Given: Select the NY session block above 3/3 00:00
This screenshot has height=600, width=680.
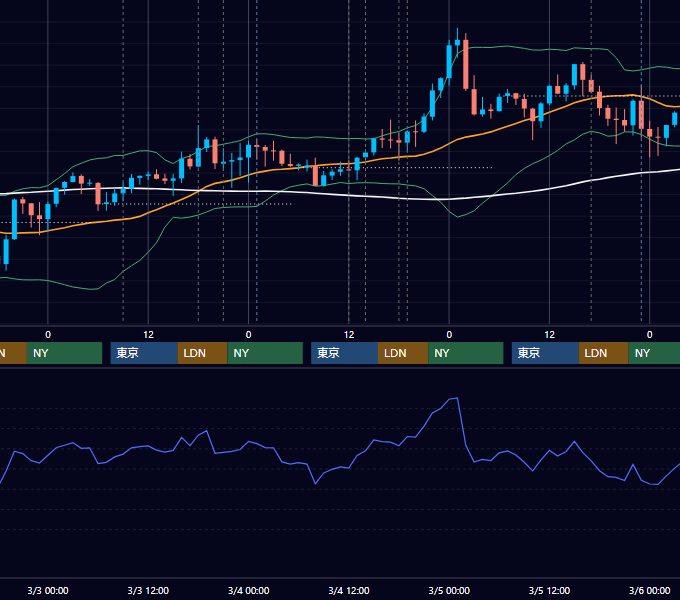Looking at the screenshot, I should click(x=64, y=353).
